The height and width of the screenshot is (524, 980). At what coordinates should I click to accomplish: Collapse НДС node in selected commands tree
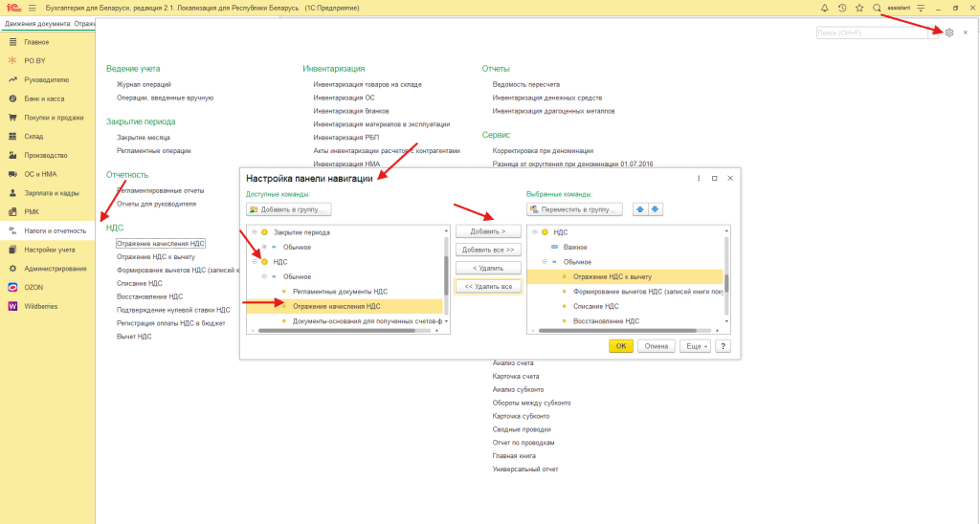click(x=534, y=232)
